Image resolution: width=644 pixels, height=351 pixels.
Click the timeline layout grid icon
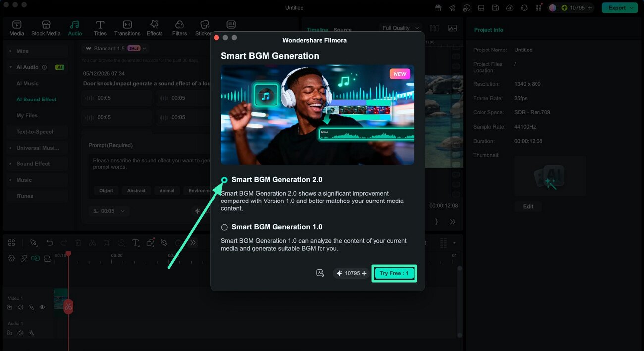tap(12, 243)
